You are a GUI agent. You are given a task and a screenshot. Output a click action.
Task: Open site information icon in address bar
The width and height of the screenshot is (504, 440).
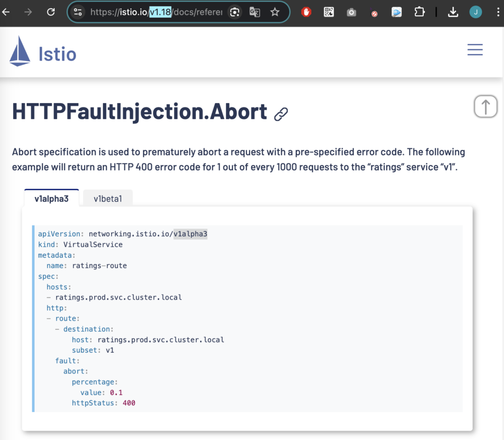coord(78,12)
